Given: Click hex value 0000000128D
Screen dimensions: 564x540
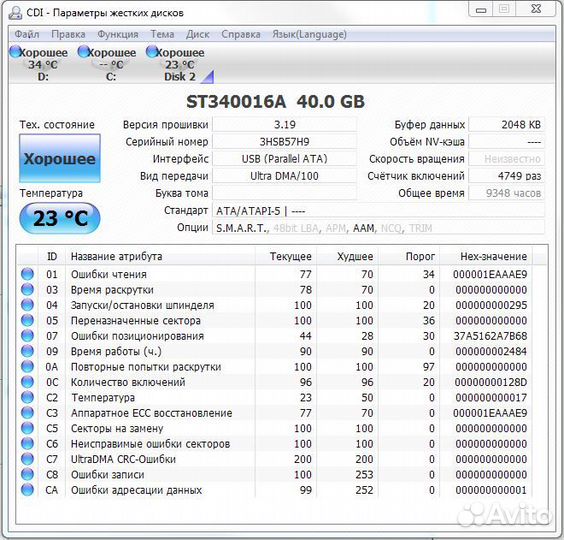Looking at the screenshot, I should coord(491,382).
